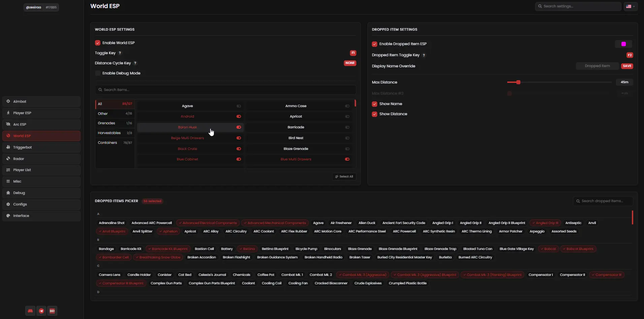644x319 pixels.
Task: Open the magenta dropped item color swatch
Action: [623, 44]
